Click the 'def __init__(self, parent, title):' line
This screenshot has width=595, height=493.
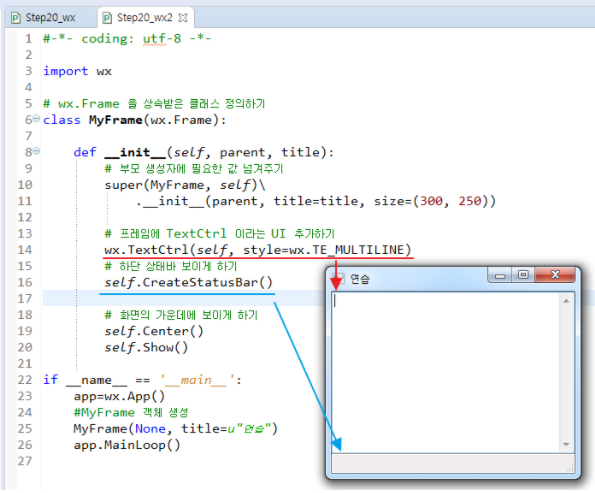point(204,153)
